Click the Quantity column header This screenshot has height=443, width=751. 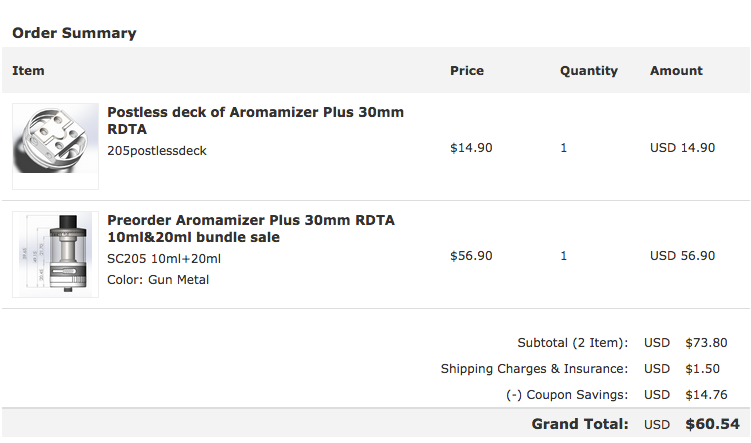point(588,71)
